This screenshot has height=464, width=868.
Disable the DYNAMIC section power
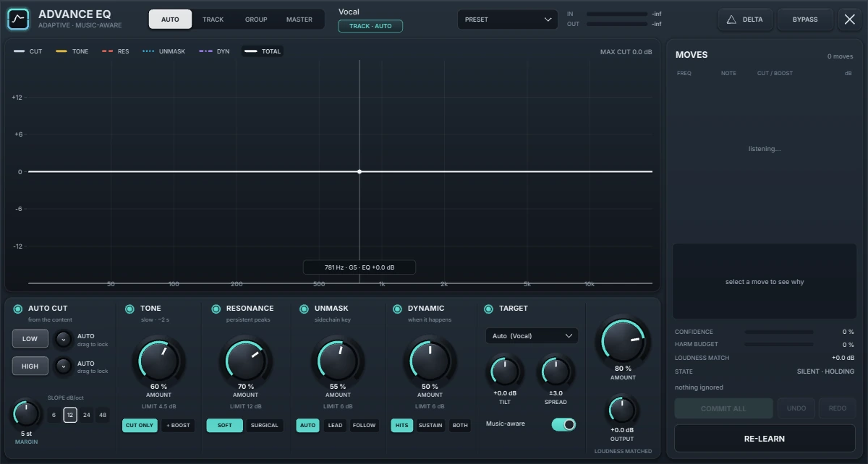click(398, 309)
